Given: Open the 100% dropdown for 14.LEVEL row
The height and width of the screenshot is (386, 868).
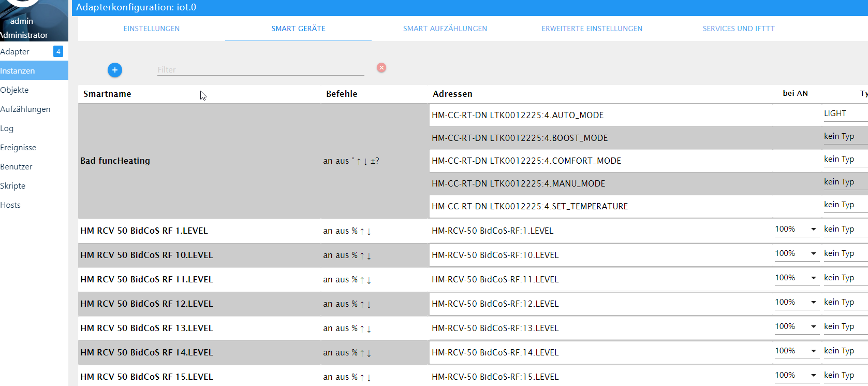Looking at the screenshot, I should [x=797, y=351].
